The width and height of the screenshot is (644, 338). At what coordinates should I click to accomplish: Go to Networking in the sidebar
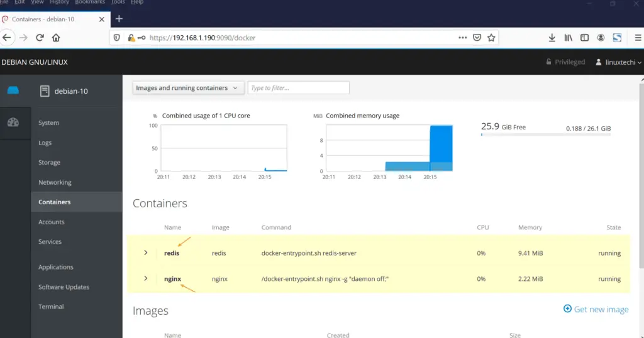pyautogui.click(x=55, y=182)
